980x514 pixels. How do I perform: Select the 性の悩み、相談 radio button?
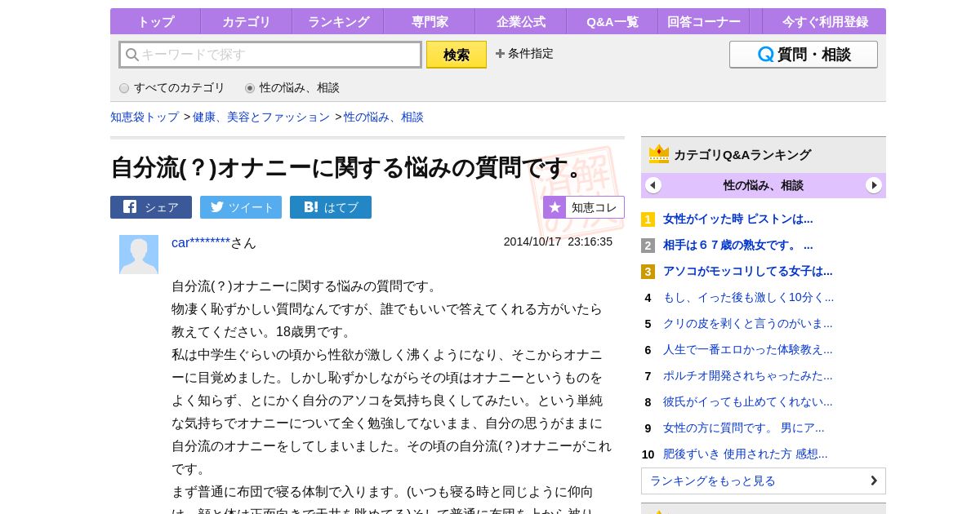click(250, 88)
